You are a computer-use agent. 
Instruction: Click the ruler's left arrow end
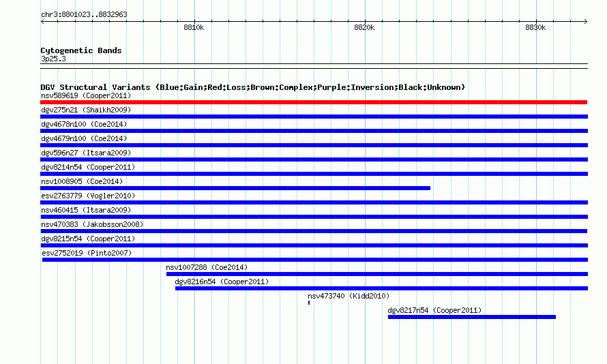(x=42, y=21)
